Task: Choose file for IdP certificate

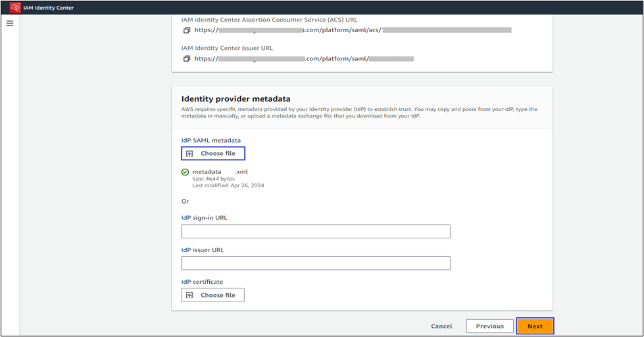Action: 213,296
